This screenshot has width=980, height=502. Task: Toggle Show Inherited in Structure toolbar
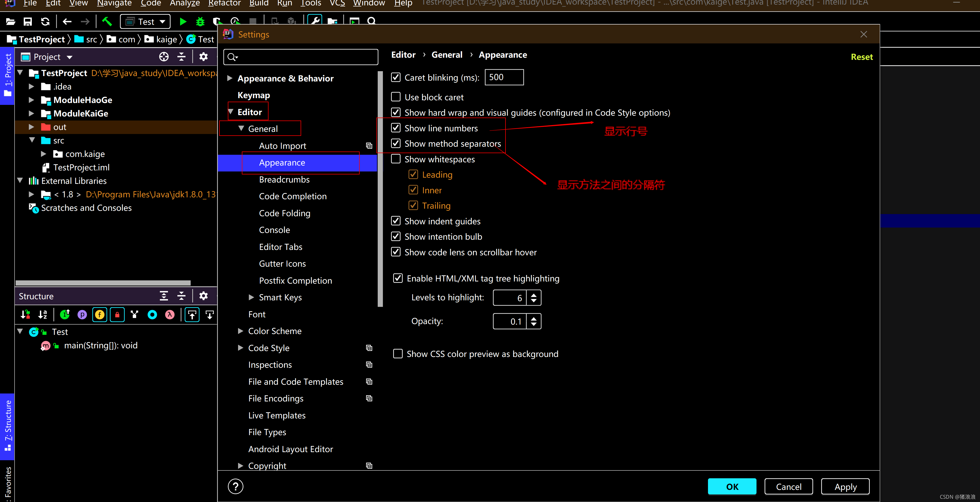[x=65, y=315]
